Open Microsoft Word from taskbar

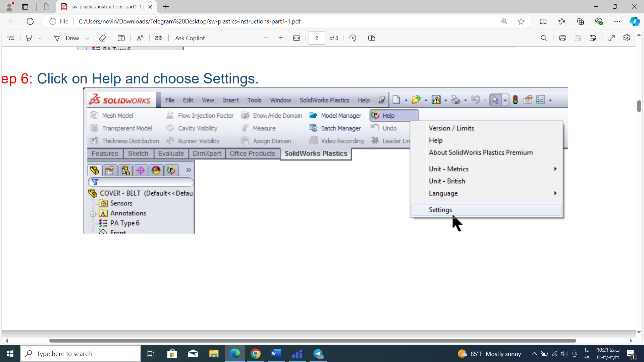click(276, 354)
